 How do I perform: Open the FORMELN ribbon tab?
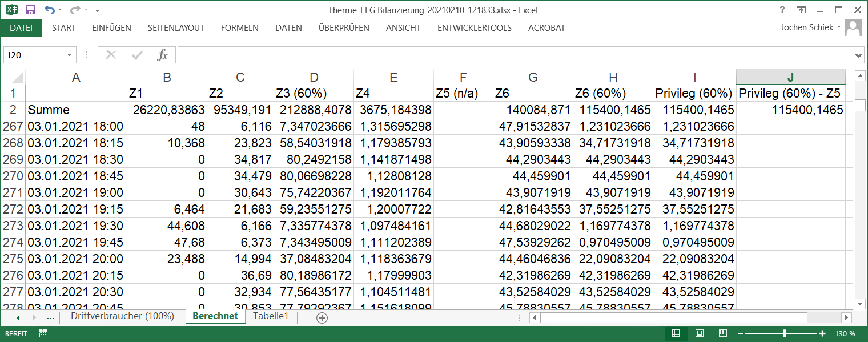click(239, 27)
